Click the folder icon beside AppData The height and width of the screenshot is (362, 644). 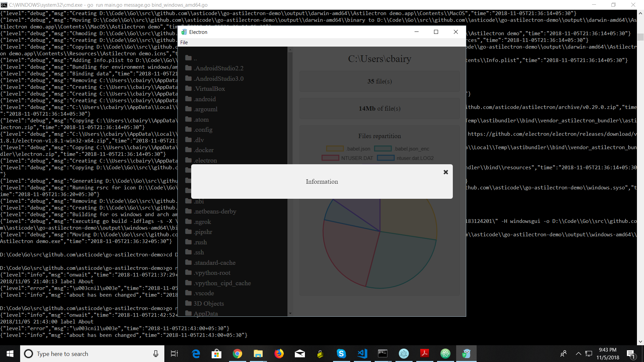(x=188, y=313)
